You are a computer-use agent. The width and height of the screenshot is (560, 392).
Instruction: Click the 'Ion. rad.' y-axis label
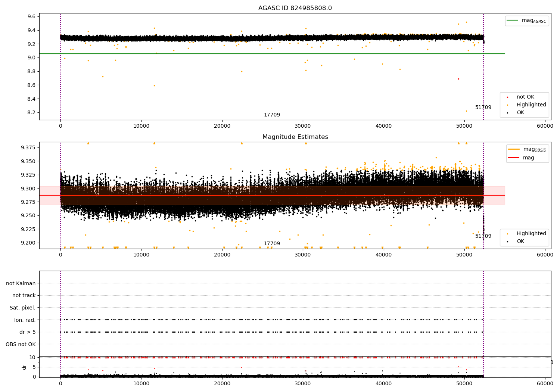pos(25,320)
